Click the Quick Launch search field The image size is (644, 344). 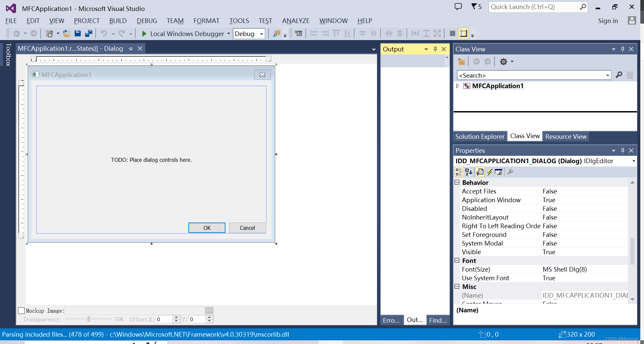[x=534, y=7]
